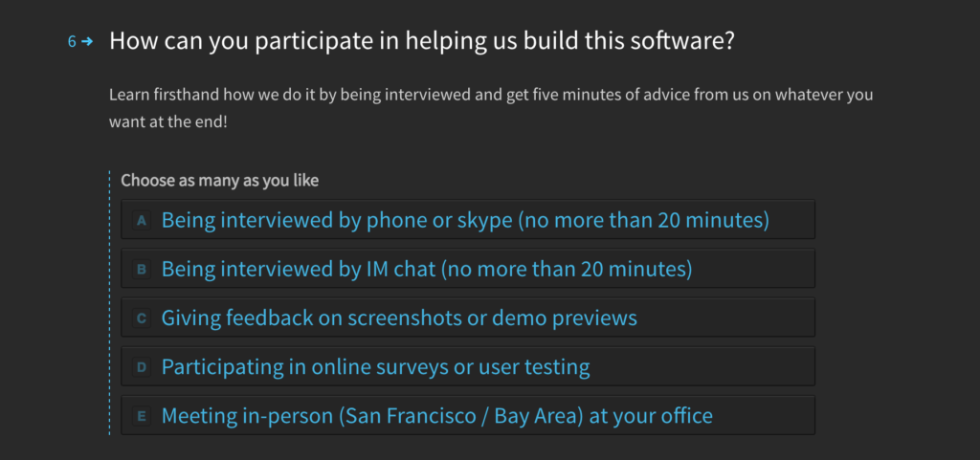980x460 pixels.
Task: Click the 'IM chat' text in option B
Action: click(x=401, y=269)
